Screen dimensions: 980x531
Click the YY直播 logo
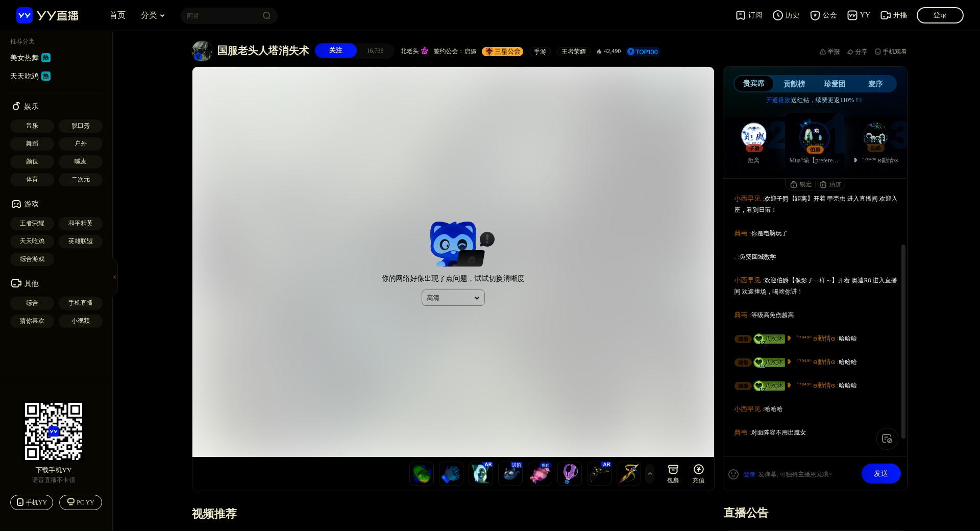click(47, 15)
